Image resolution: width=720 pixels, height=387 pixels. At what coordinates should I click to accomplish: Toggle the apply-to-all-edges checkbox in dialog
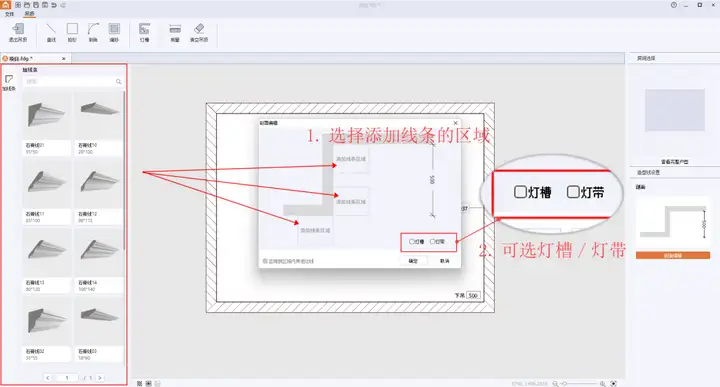pos(265,261)
